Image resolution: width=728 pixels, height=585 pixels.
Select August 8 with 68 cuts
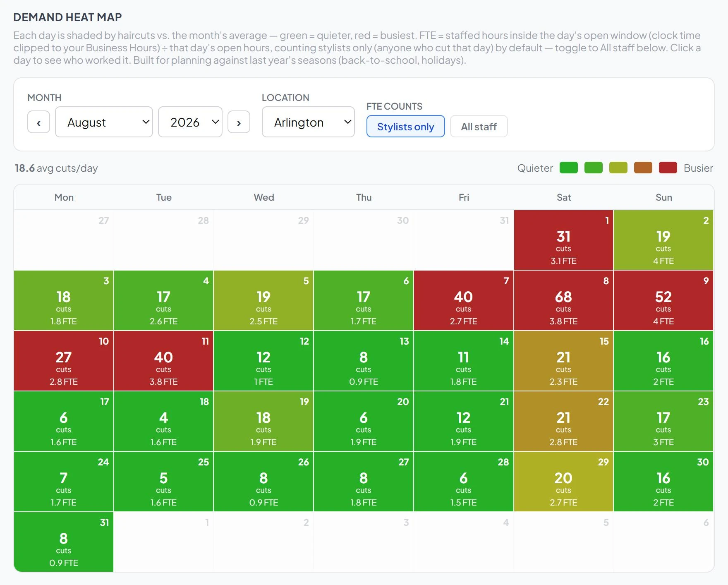[563, 300]
